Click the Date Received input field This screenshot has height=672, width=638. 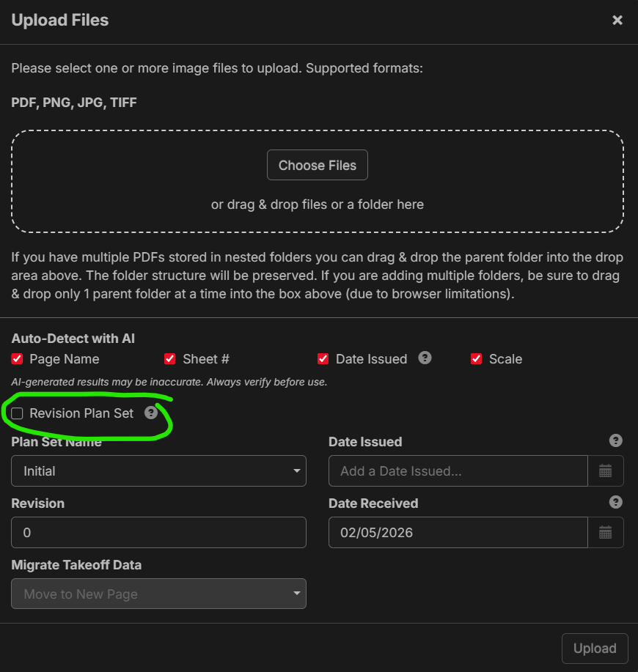(x=458, y=533)
